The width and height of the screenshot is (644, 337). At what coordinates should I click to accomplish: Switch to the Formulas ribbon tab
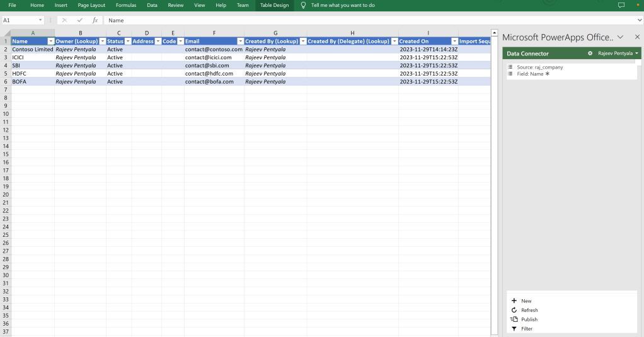126,5
